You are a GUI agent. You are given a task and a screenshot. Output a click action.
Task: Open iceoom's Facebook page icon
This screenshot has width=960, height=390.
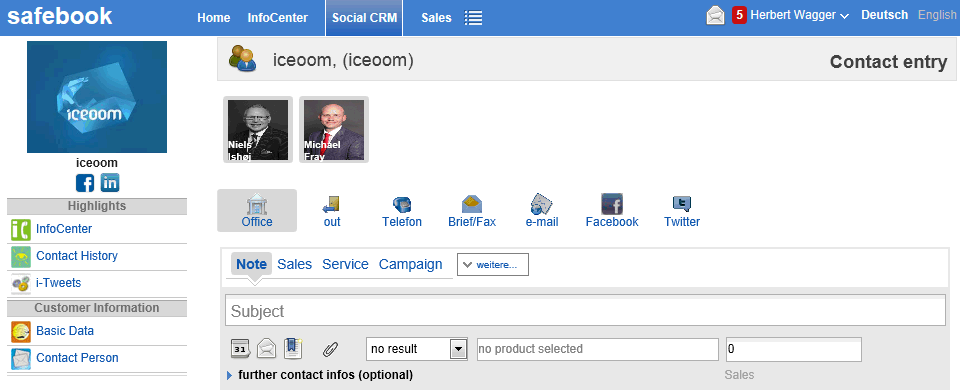pyautogui.click(x=85, y=182)
